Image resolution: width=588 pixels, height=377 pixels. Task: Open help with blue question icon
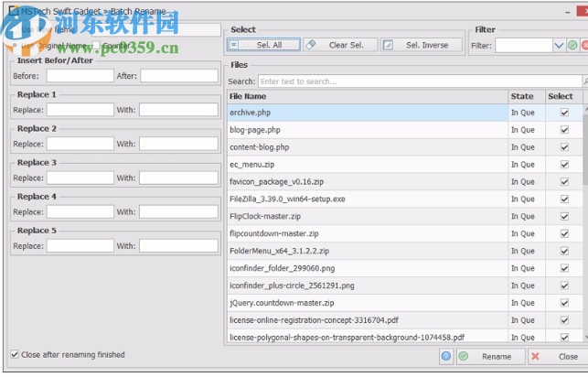(x=446, y=356)
